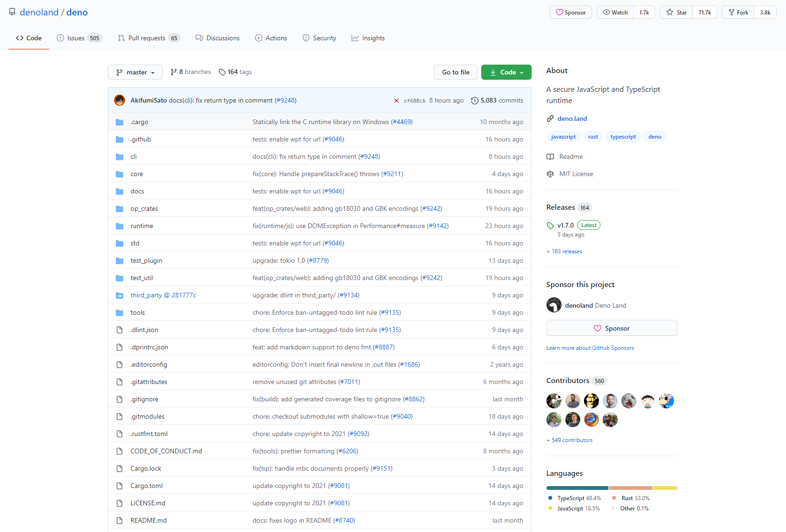This screenshot has width=786, height=532.
Task: Click the file icon for .dlint.json
Action: (x=120, y=330)
